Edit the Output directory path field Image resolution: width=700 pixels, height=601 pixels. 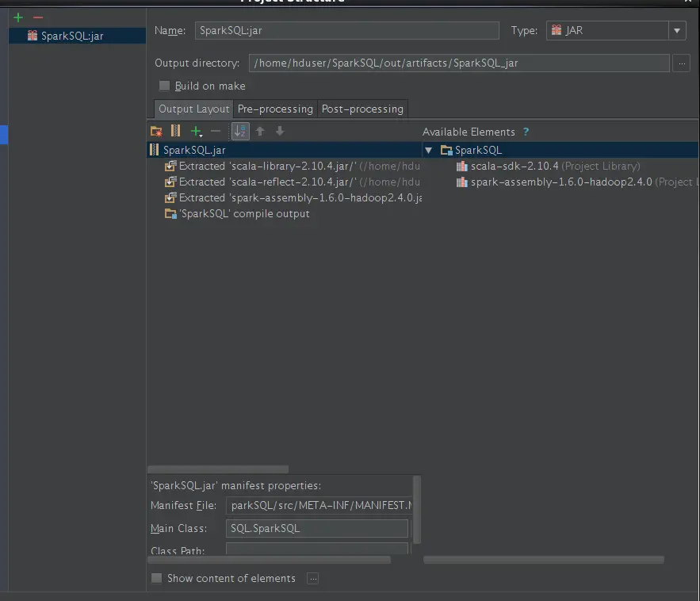459,63
